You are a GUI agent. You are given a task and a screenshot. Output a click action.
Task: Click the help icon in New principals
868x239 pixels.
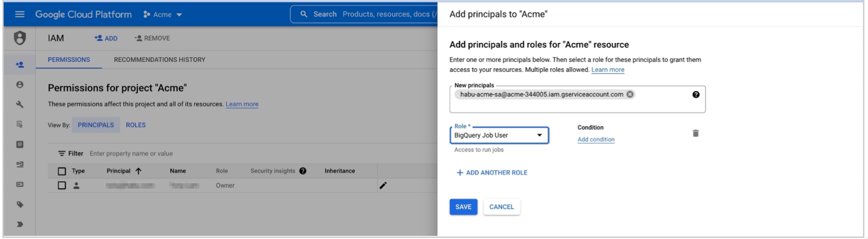pyautogui.click(x=696, y=95)
